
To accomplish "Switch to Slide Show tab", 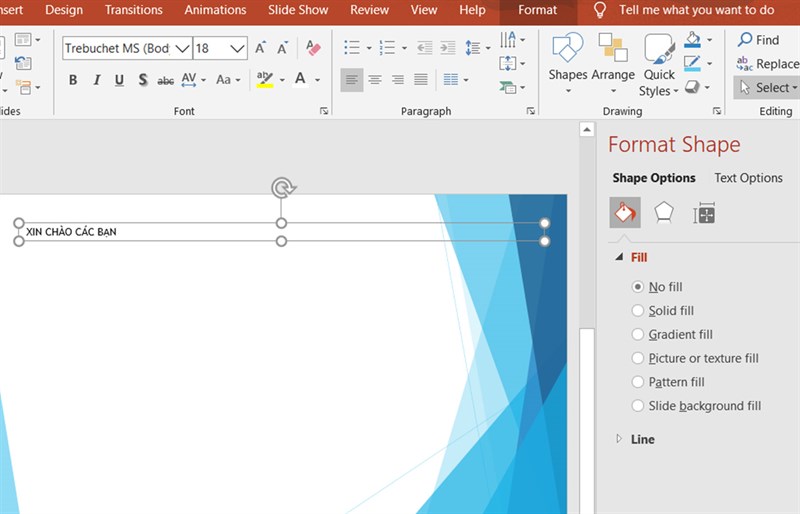I will 298,10.
